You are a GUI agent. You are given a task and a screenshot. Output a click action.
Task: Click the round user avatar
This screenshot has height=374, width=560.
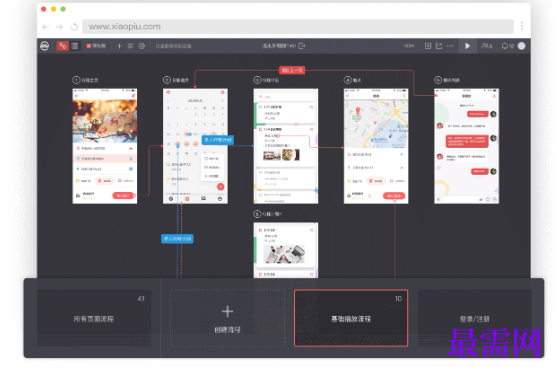tap(521, 46)
